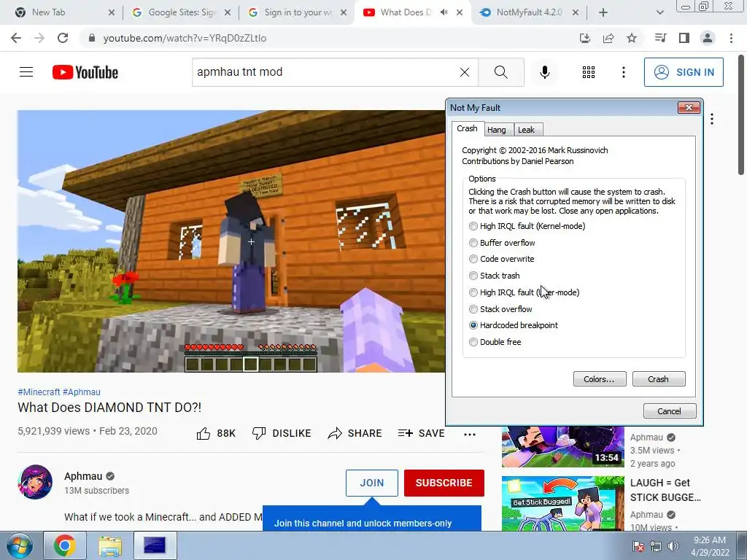Click the Chrome share page icon
The width and height of the screenshot is (747, 560).
tap(608, 38)
